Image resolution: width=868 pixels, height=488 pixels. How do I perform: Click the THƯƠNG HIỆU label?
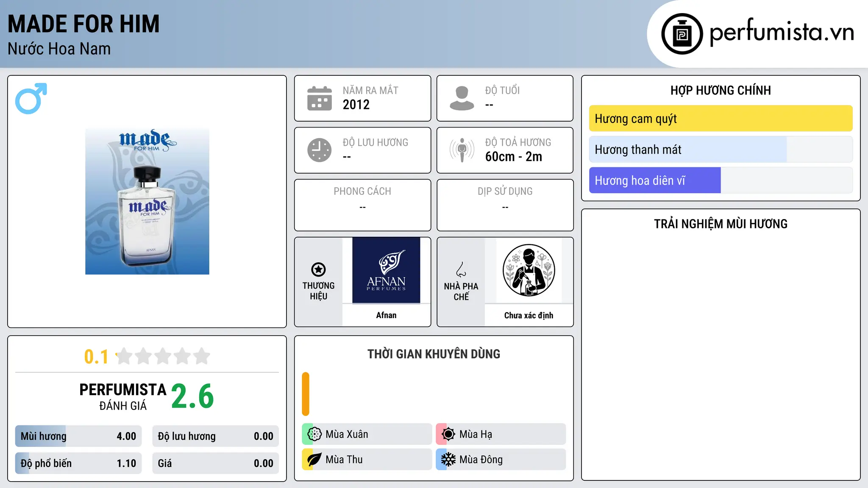click(318, 291)
